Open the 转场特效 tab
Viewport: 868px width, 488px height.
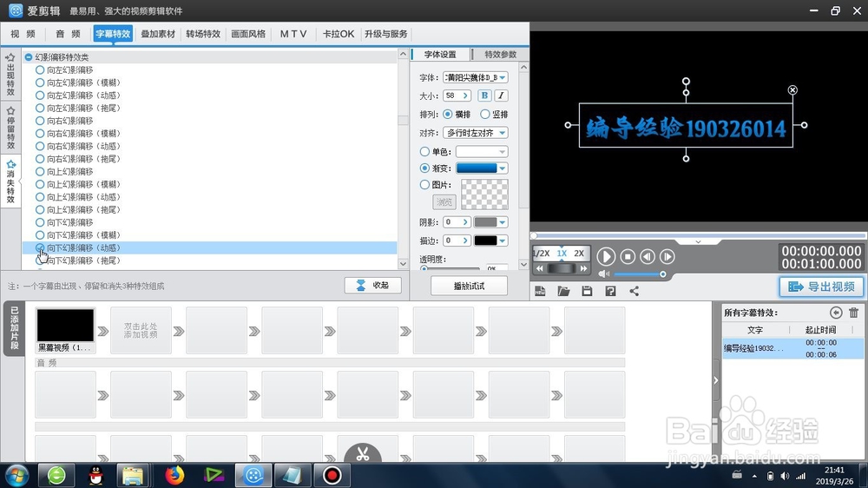[x=203, y=34]
